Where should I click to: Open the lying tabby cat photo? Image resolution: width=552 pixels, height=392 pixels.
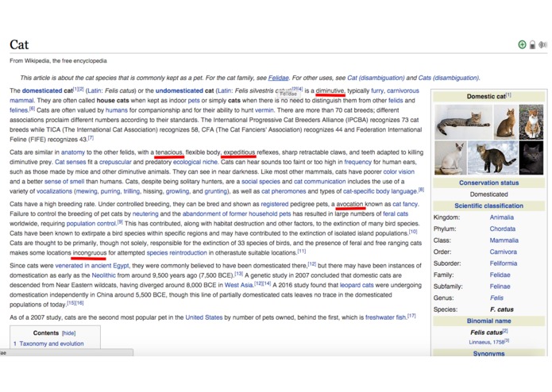tap(463, 122)
